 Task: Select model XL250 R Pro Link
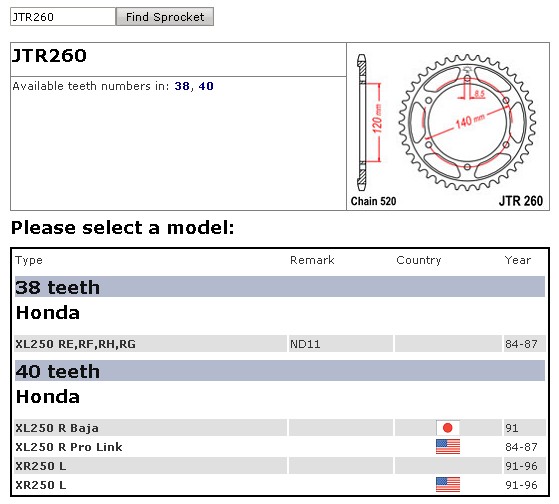(x=69, y=447)
